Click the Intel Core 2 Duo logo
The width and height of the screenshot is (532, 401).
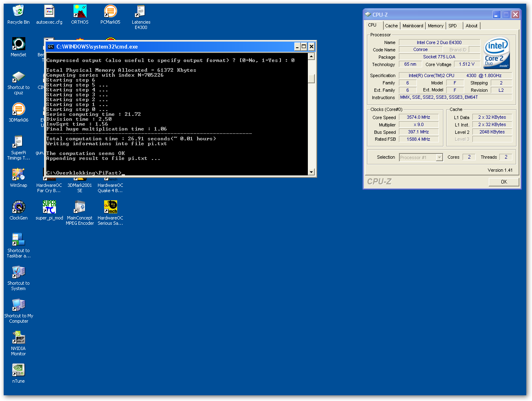496,53
